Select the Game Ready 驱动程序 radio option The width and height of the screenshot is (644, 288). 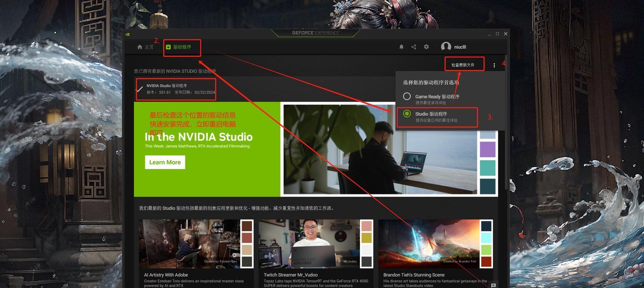click(407, 96)
